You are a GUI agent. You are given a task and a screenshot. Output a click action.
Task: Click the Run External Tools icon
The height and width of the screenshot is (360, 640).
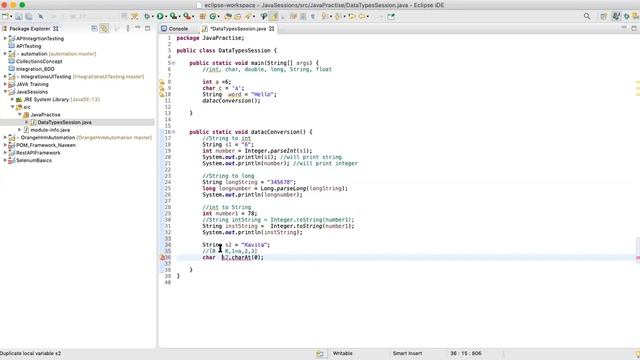187,16
